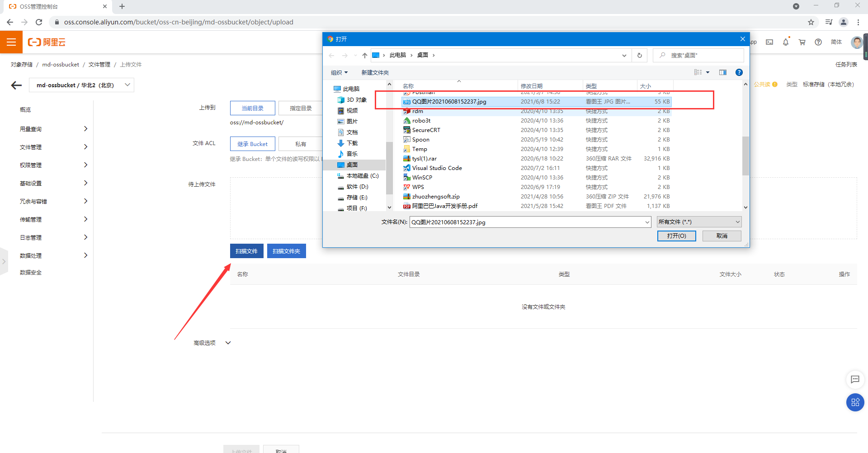
Task: Choose 私有 ACL option
Action: click(301, 144)
